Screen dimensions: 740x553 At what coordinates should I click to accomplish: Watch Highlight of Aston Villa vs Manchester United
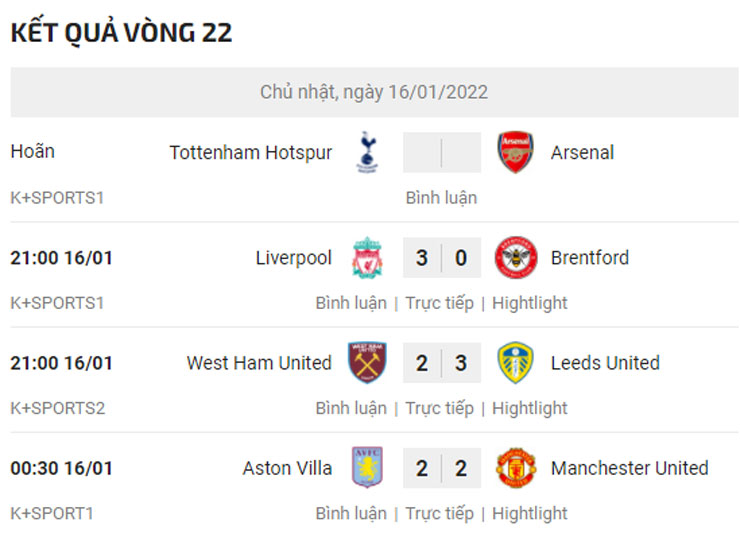(x=529, y=513)
